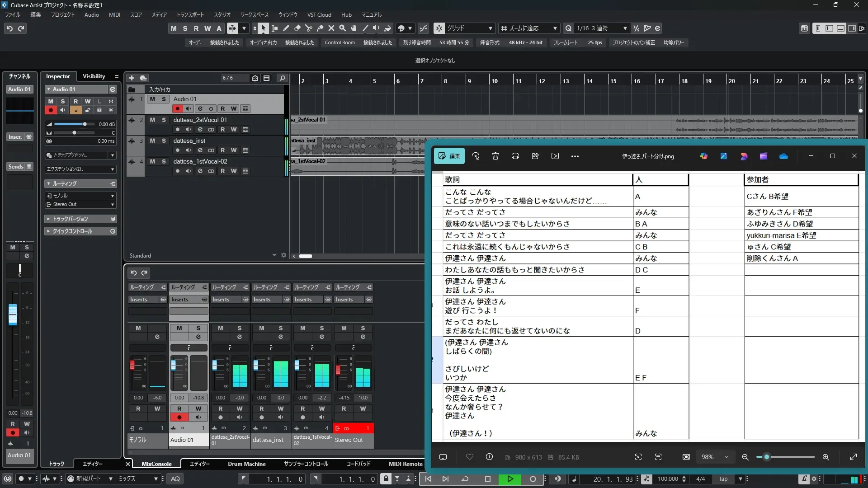Screen dimensions: 868x488
Task: Mute the dattesa_inst track
Action: pos(152,141)
